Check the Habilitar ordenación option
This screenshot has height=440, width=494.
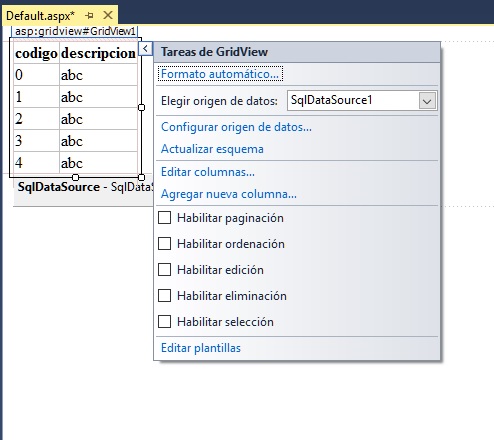tap(164, 244)
